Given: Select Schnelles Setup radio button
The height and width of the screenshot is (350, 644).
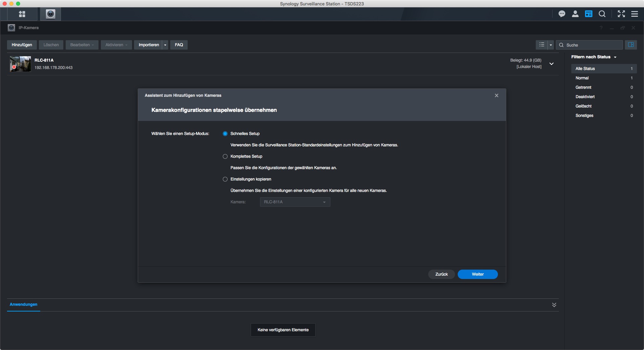Looking at the screenshot, I should (x=225, y=134).
